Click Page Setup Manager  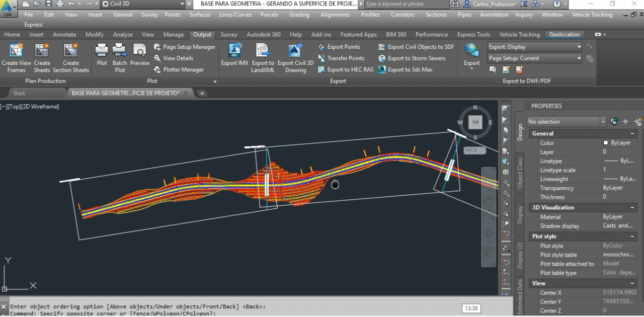coord(184,47)
